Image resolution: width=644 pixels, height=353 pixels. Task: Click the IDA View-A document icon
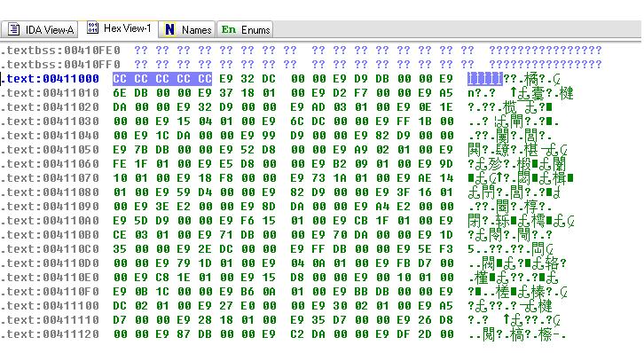14,29
